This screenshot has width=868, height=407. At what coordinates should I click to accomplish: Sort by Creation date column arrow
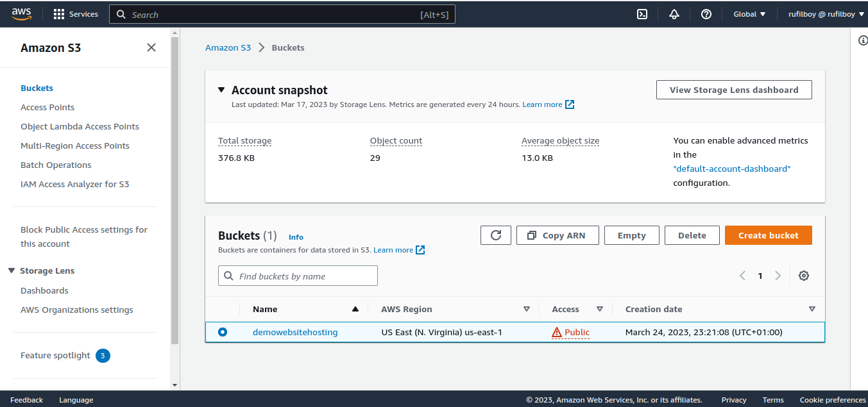tap(812, 309)
